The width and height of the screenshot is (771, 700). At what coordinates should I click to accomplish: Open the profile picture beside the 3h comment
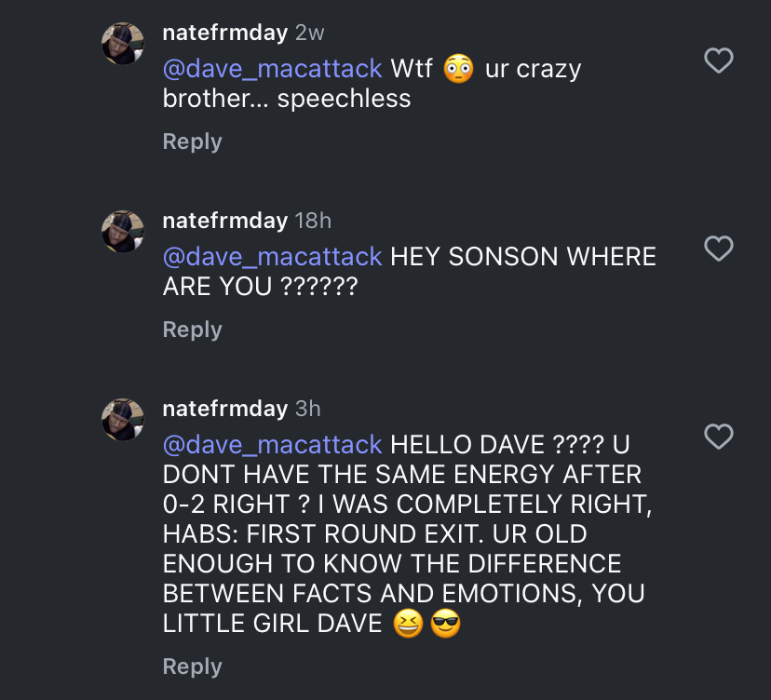123,420
